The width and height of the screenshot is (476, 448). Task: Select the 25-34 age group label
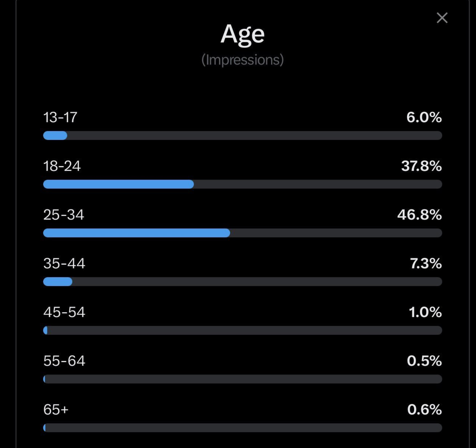tap(64, 215)
